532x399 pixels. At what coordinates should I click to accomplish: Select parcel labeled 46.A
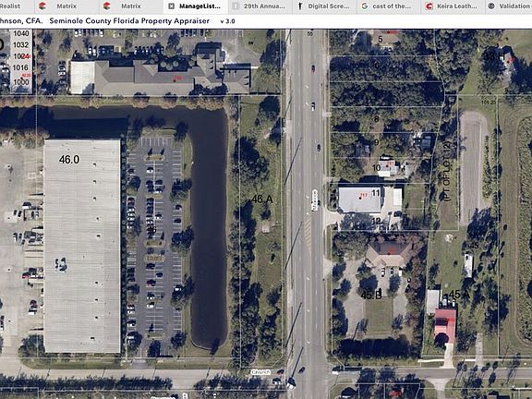261,199
